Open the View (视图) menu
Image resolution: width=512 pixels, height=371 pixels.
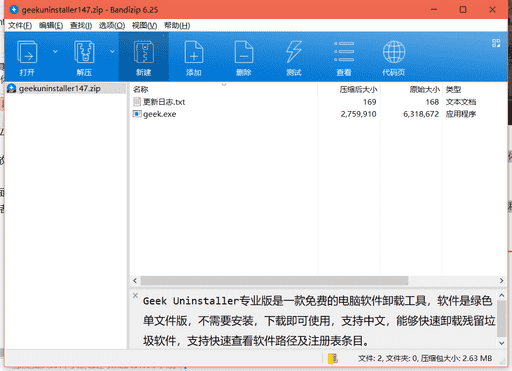tap(144, 25)
